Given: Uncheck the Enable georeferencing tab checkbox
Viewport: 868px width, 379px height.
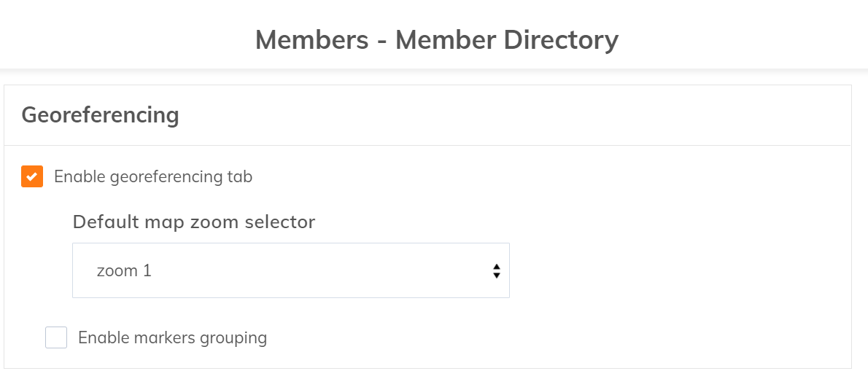Looking at the screenshot, I should pos(32,176).
